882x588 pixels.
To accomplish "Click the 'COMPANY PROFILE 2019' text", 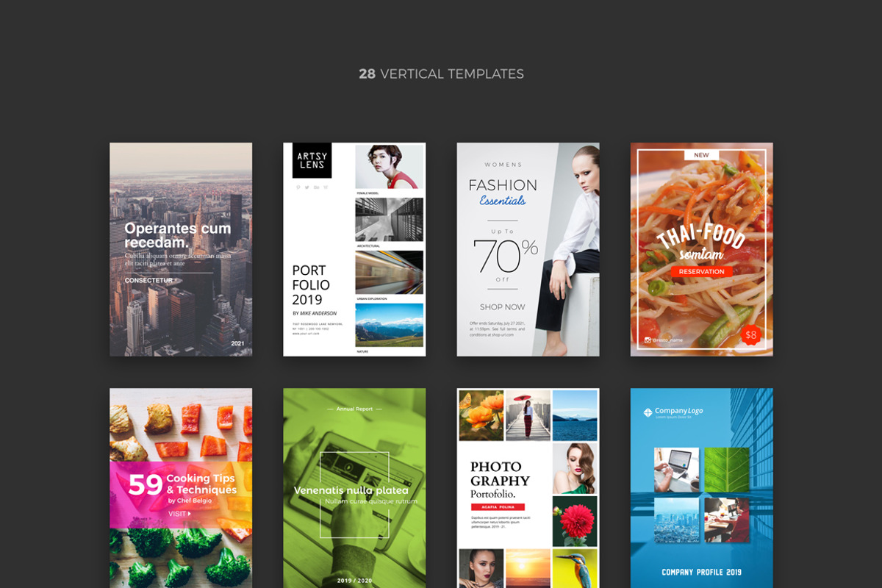I will (701, 573).
